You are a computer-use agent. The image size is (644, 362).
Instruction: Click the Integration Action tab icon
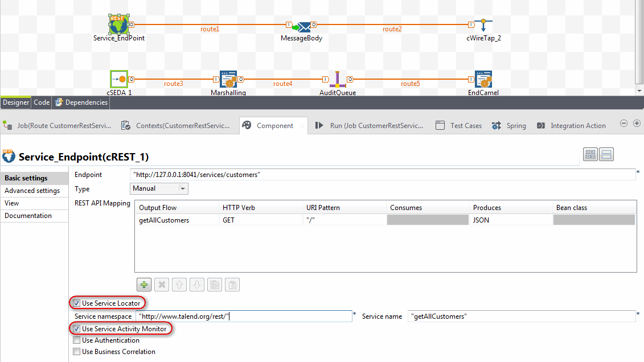click(x=541, y=126)
